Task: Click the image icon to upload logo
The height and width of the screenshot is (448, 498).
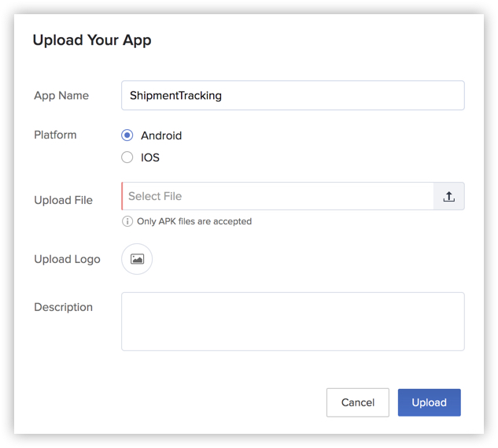Action: tap(137, 259)
